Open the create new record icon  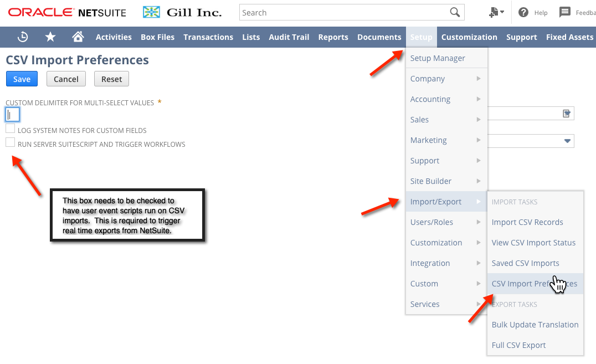pyautogui.click(x=496, y=12)
